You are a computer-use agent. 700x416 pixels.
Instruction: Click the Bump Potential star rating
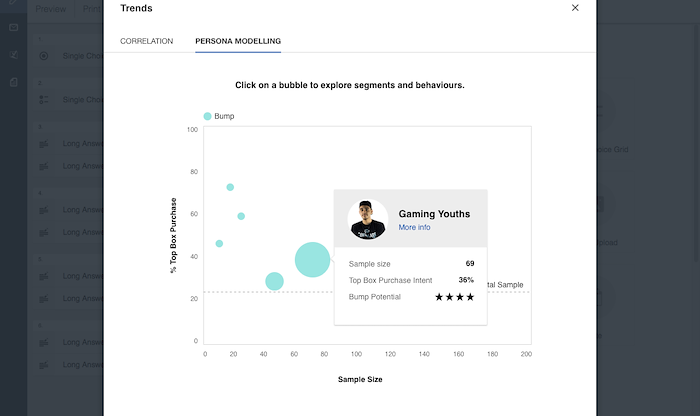pyautogui.click(x=454, y=297)
